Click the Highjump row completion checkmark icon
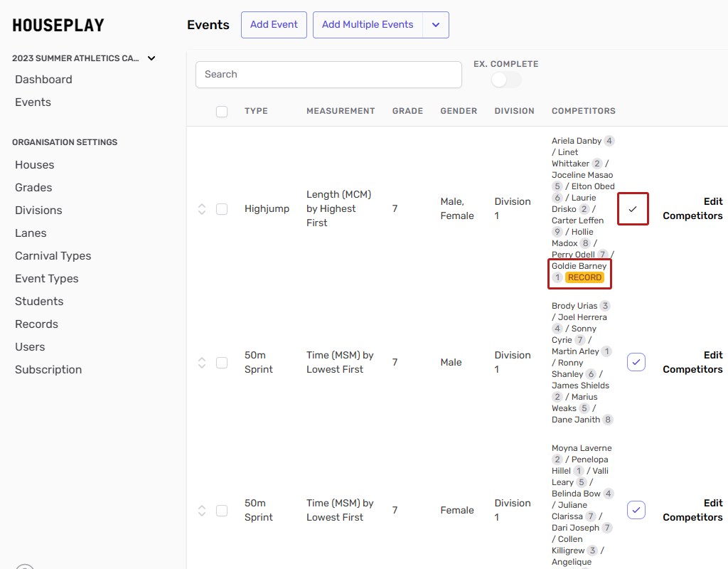Viewport: 728px width, 569px height. (x=633, y=209)
